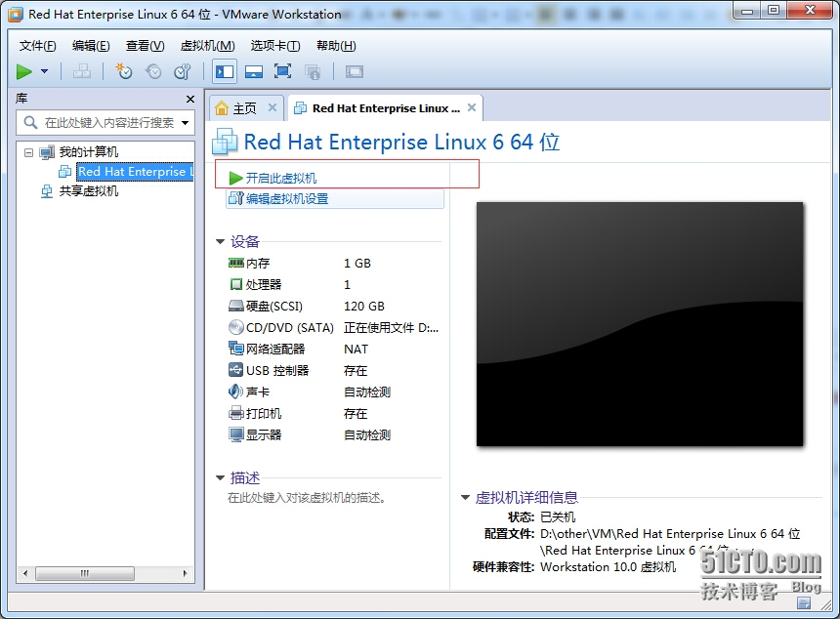Open the 文件(F) menu
Viewport: 840px width, 619px height.
click(x=37, y=46)
